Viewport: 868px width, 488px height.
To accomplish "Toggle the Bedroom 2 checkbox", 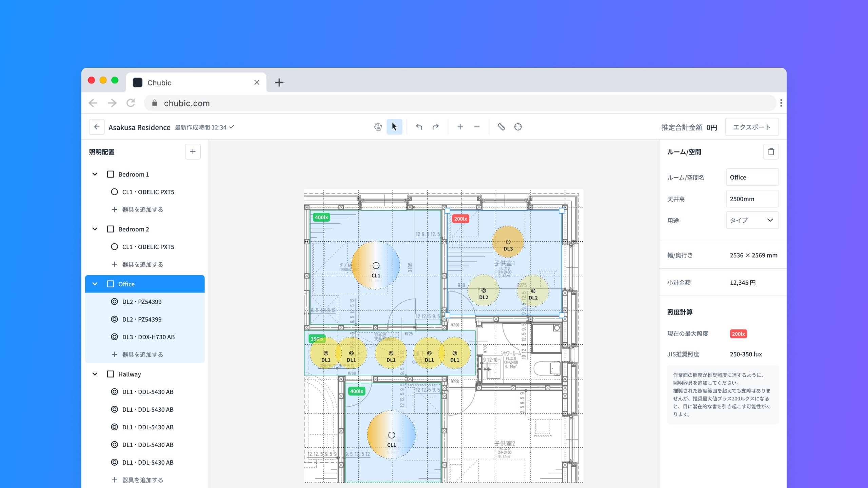I will [111, 229].
